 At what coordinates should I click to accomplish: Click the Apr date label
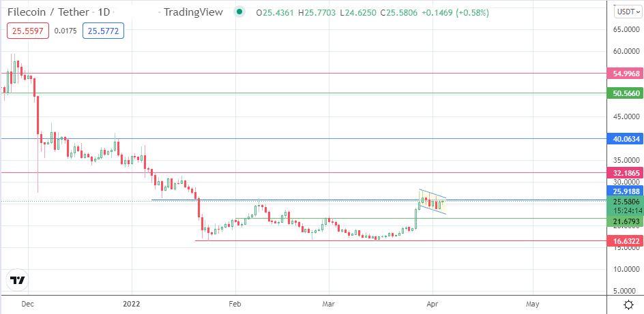(x=432, y=304)
